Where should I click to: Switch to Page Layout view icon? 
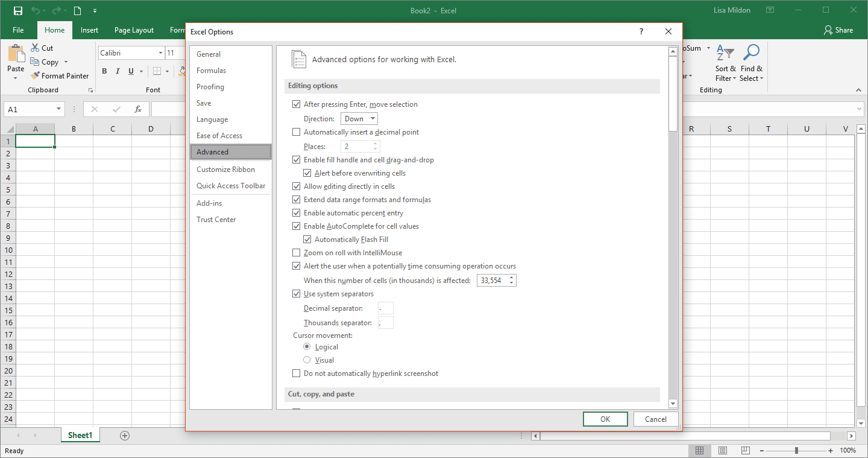pyautogui.click(x=723, y=451)
